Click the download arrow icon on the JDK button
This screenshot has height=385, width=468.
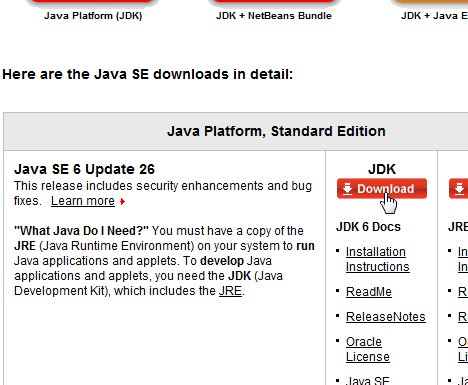tap(347, 189)
